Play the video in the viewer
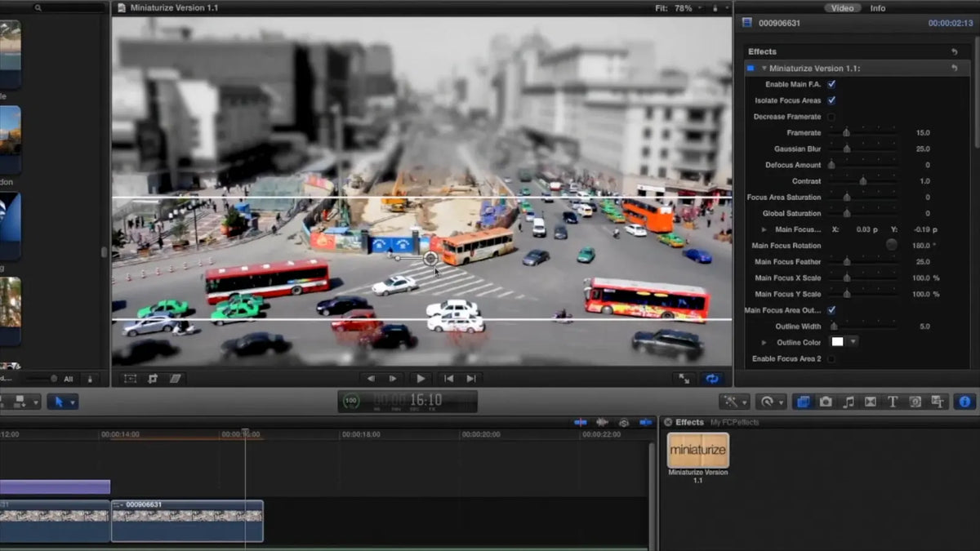This screenshot has width=980, height=551. click(421, 378)
